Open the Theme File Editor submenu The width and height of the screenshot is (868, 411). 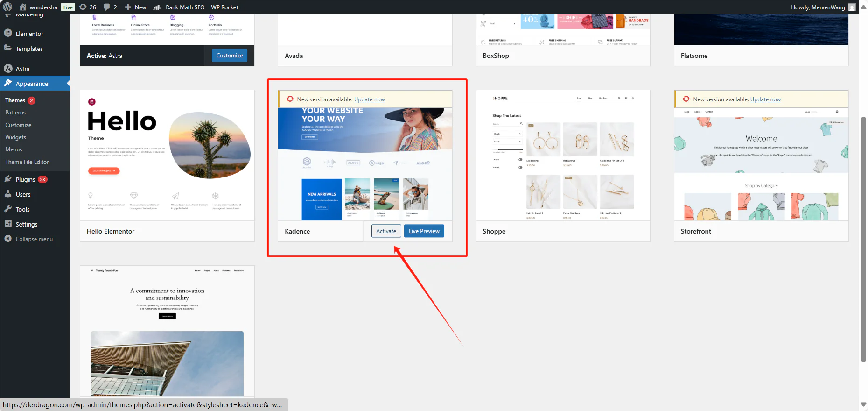pos(27,162)
